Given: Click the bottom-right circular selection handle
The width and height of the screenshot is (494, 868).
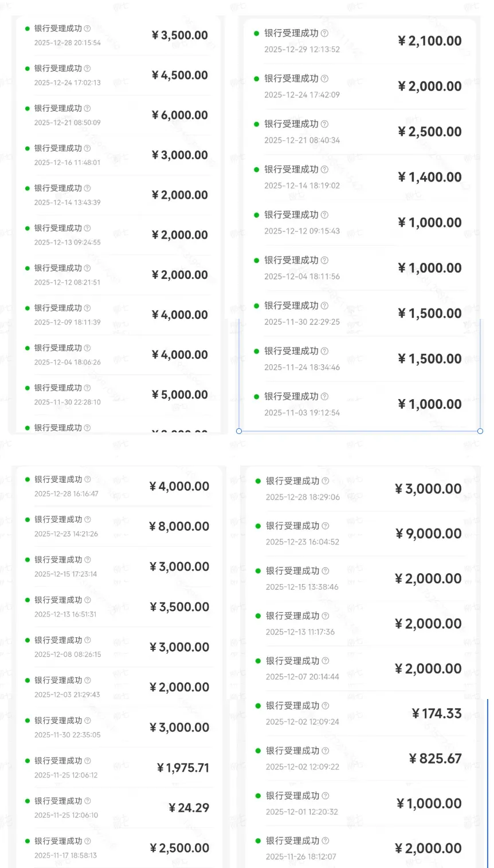Looking at the screenshot, I should click(480, 431).
